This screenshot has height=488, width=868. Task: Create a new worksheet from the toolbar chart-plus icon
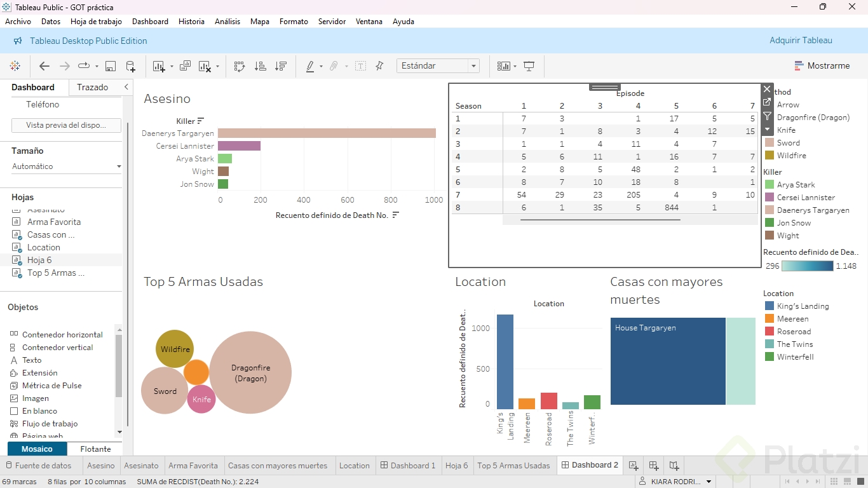159,66
